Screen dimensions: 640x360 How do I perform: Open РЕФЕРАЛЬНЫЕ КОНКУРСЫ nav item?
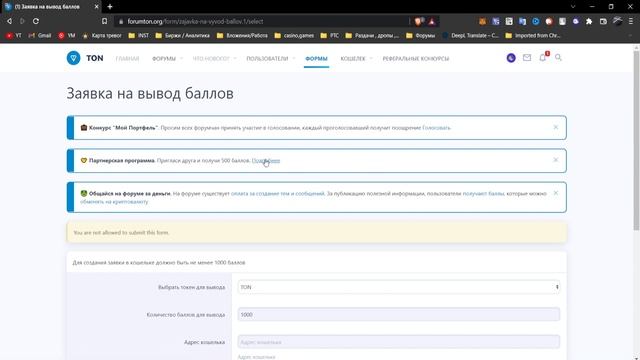click(x=416, y=58)
